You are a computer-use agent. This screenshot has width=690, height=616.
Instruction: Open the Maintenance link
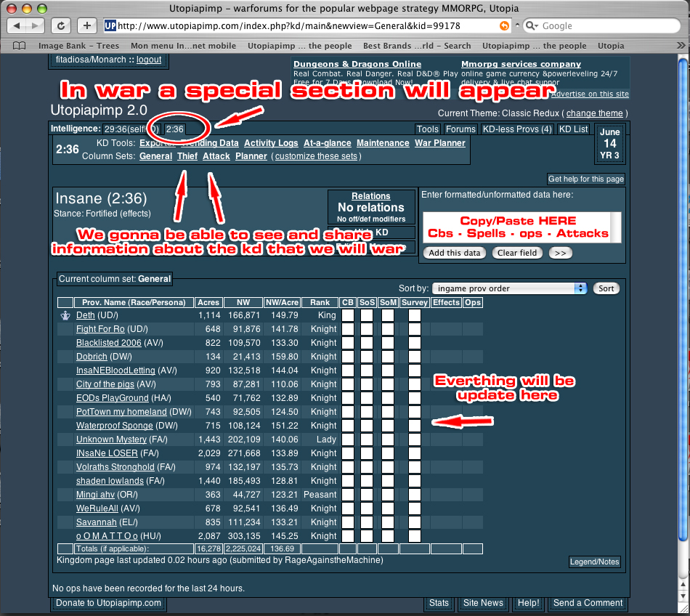click(383, 143)
